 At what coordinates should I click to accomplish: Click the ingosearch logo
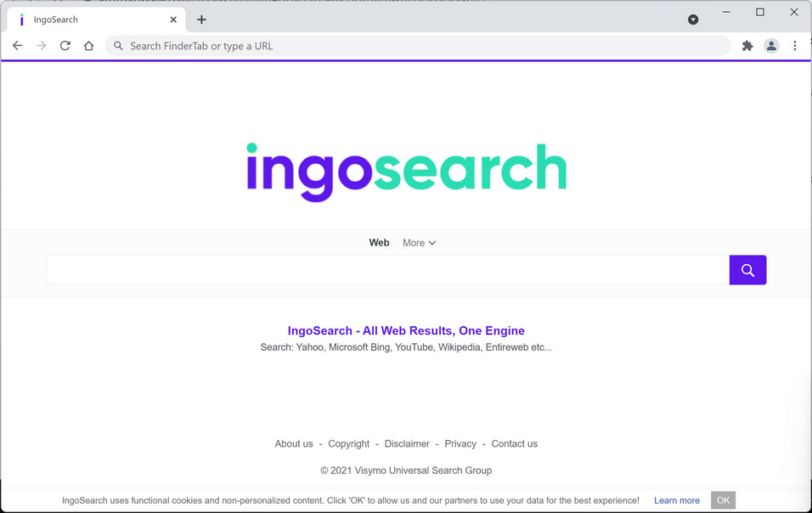point(407,172)
